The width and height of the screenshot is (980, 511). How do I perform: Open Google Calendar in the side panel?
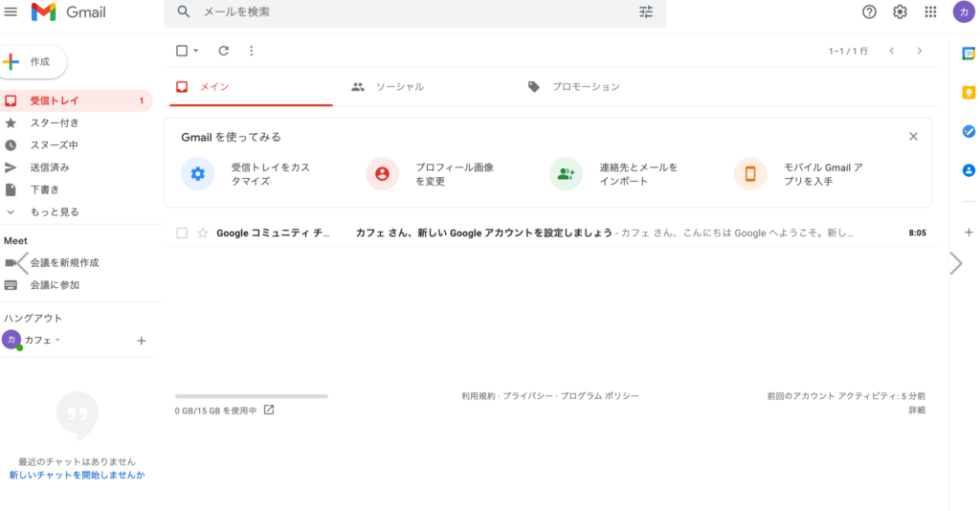click(x=968, y=54)
